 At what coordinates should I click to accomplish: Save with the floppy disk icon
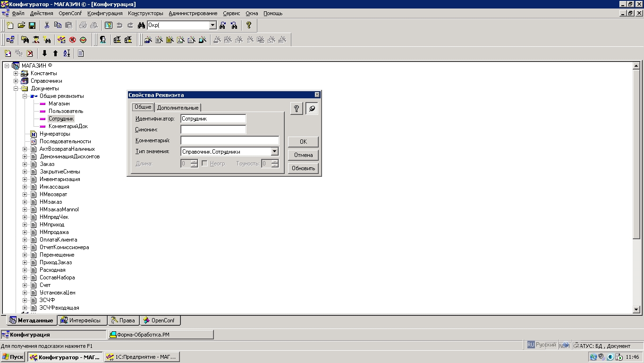(x=32, y=26)
